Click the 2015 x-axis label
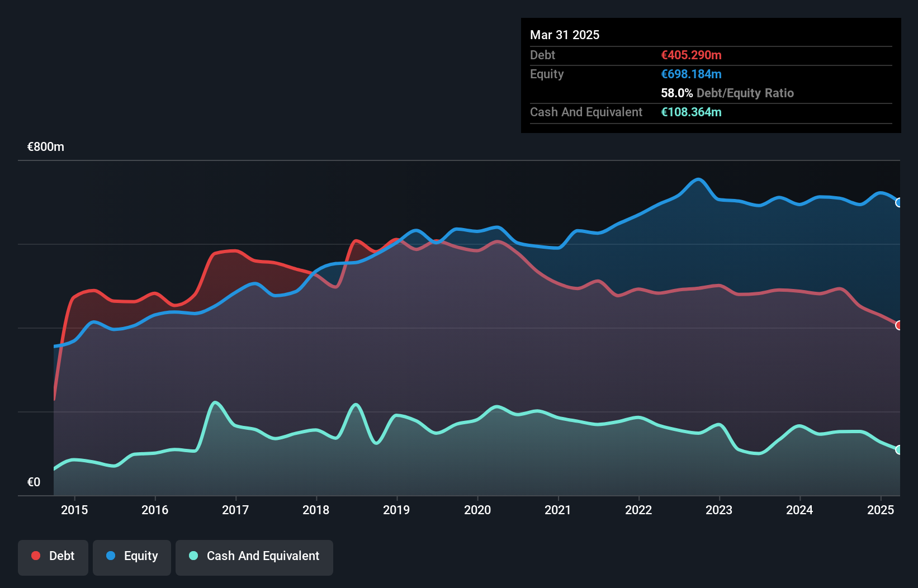The image size is (918, 588). (74, 510)
